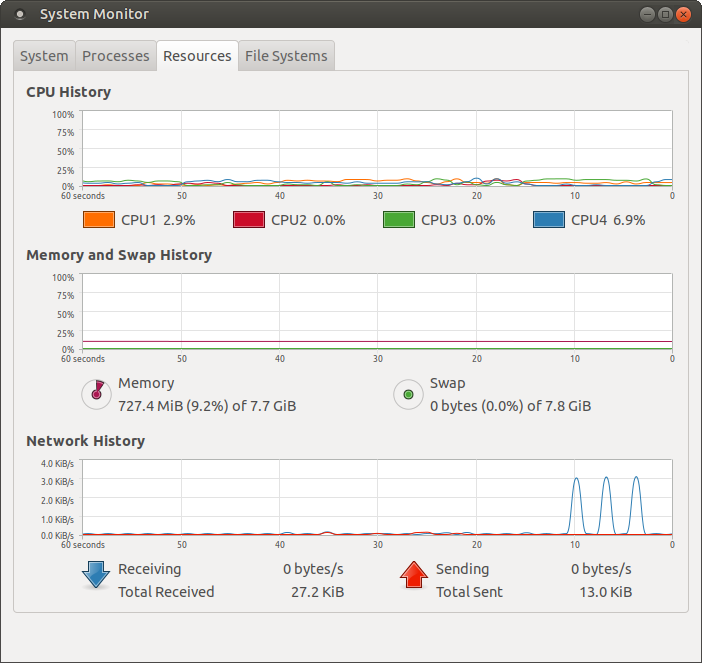Click the red Sending up arrow icon
Image resolution: width=702 pixels, height=663 pixels.
click(413, 575)
